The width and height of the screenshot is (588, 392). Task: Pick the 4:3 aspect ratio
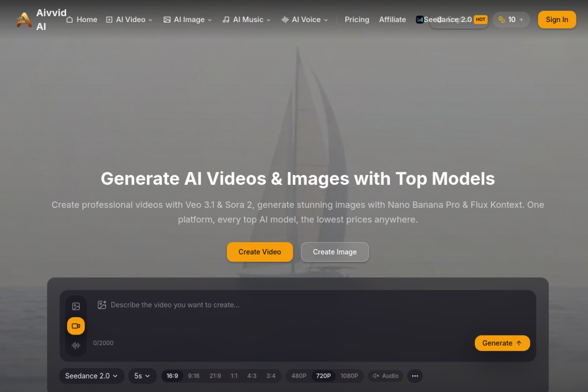[252, 376]
